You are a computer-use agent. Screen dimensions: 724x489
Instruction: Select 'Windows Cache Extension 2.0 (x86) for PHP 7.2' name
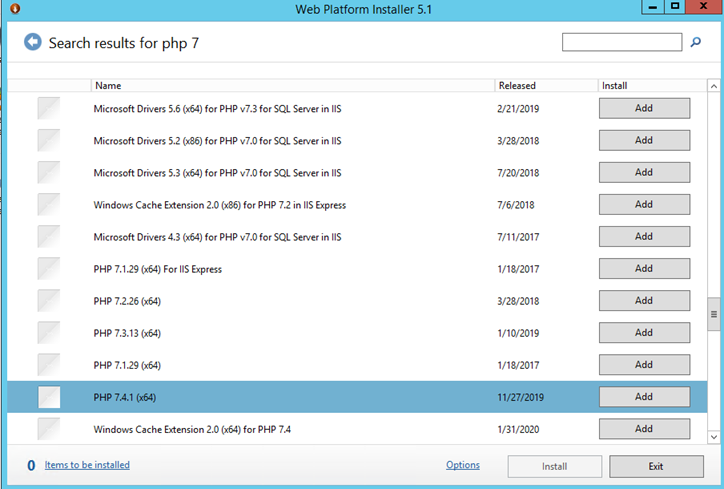coord(220,205)
